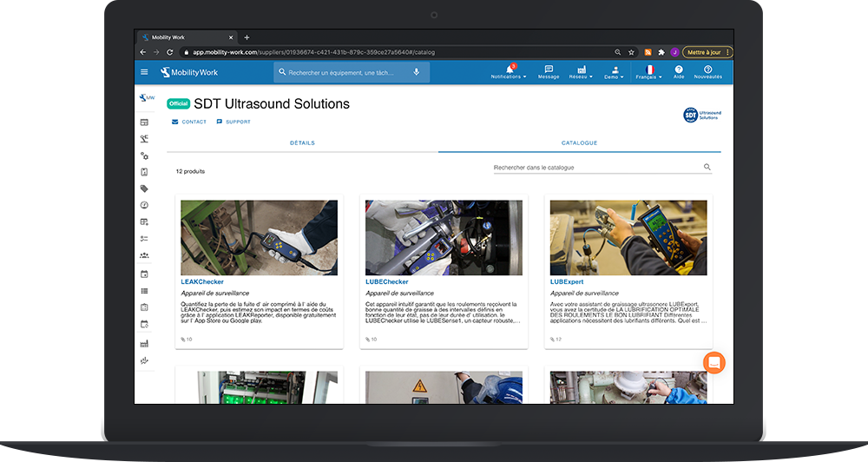The width and height of the screenshot is (868, 462).
Task: Open the robotic arm equipment sidebar icon
Action: (144, 139)
